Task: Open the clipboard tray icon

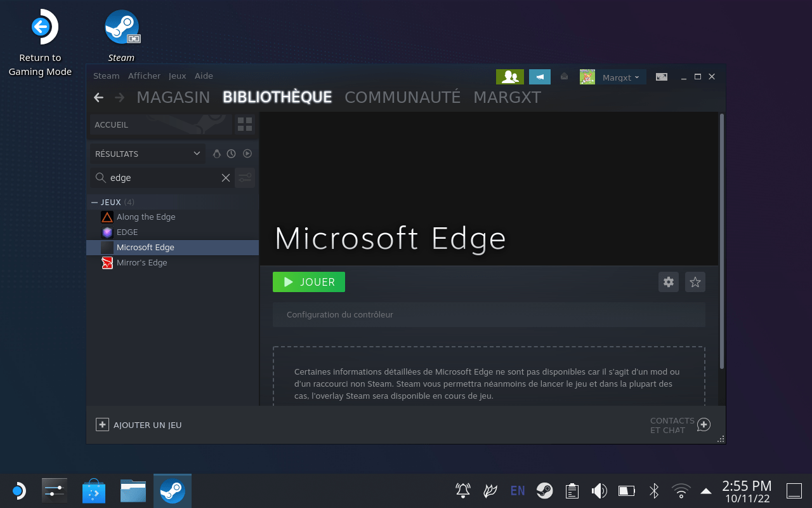Action: [572, 491]
